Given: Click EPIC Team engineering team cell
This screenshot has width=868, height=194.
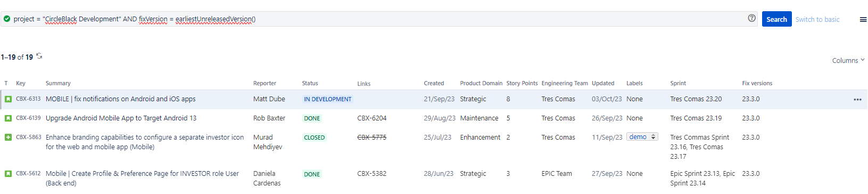Looking at the screenshot, I should click(557, 174).
